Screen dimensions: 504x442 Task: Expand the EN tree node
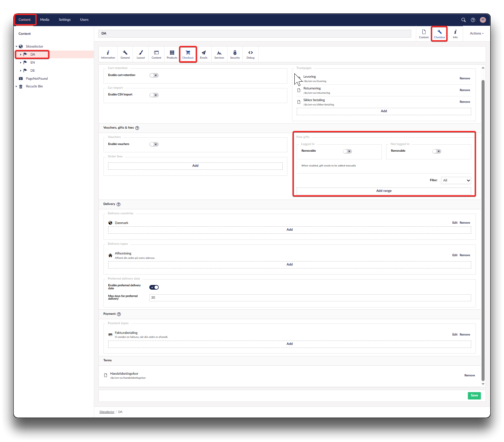(x=20, y=63)
